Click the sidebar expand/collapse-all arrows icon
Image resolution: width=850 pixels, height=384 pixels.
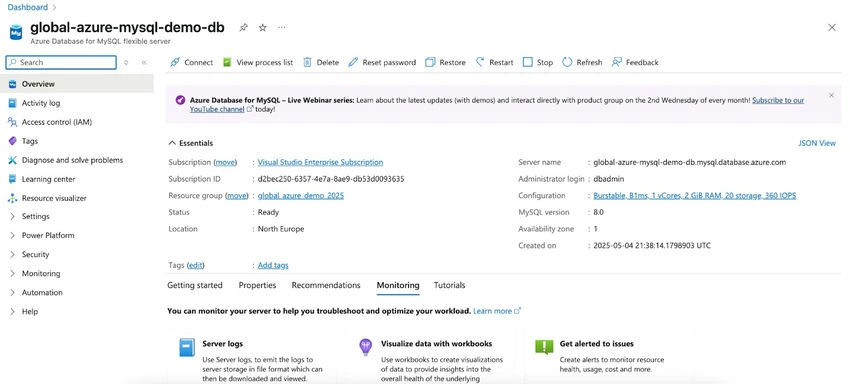(x=126, y=62)
